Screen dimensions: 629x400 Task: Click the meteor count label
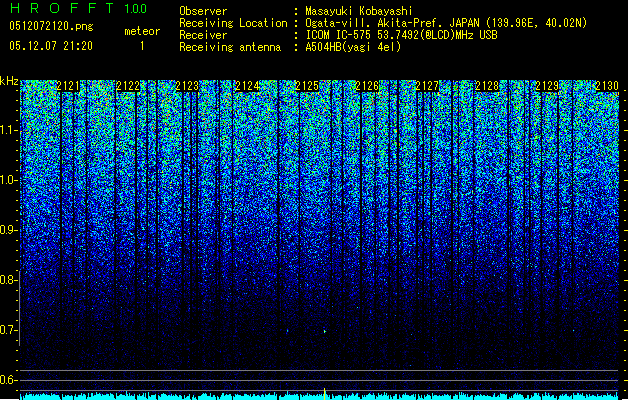[142, 31]
